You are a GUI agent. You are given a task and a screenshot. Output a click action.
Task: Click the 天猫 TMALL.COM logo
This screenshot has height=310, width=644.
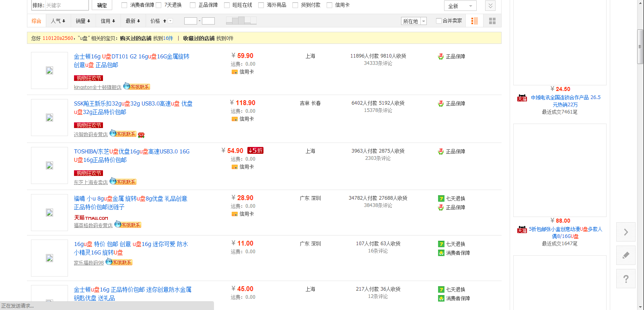[91, 218]
